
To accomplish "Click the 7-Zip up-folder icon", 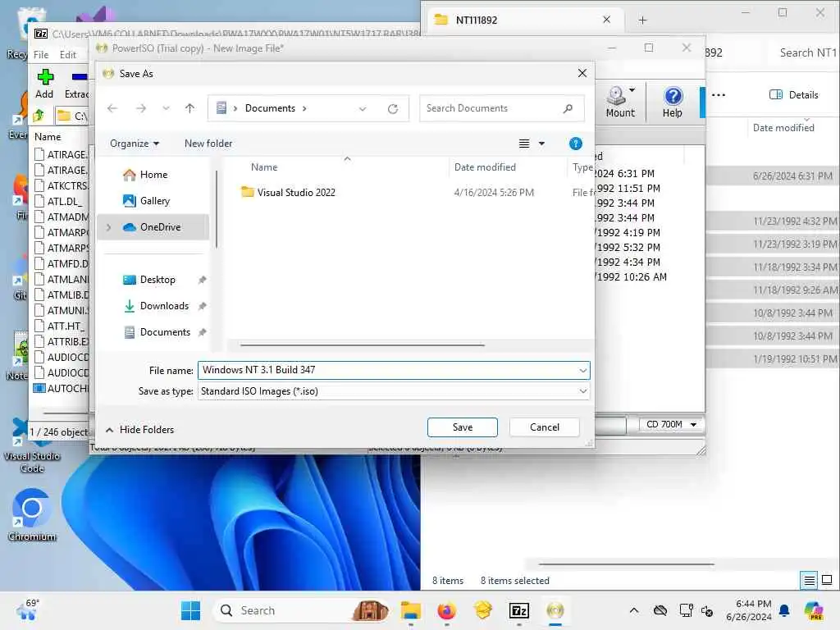I will tap(39, 115).
